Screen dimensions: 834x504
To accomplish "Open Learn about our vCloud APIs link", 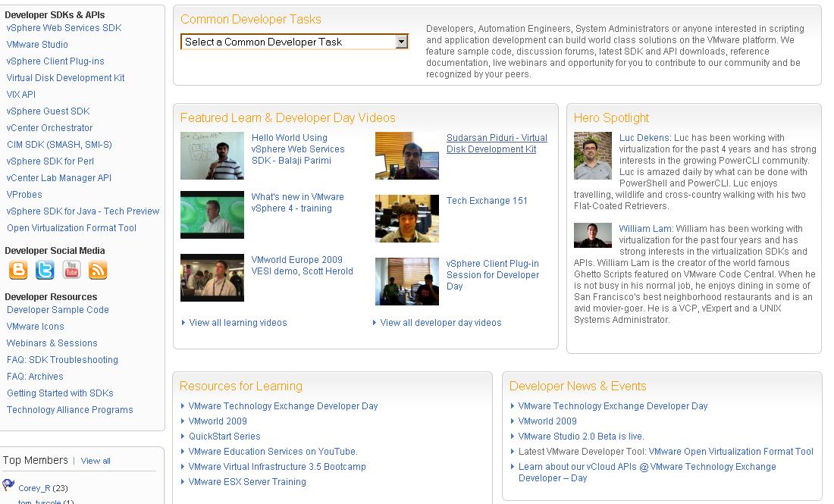I will pyautogui.click(x=647, y=472).
